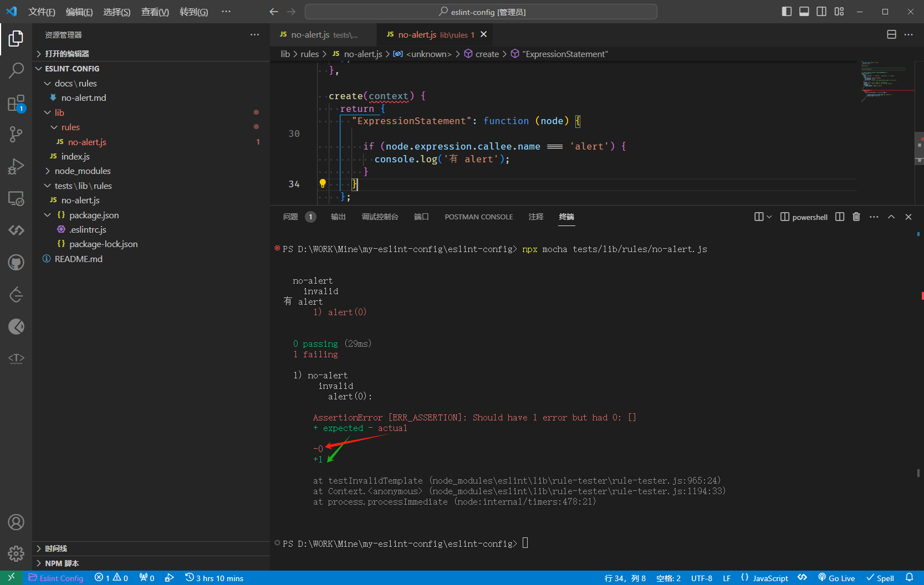This screenshot has width=924, height=585.
Task: Open the GitHub icon in activity bar
Action: (x=16, y=262)
